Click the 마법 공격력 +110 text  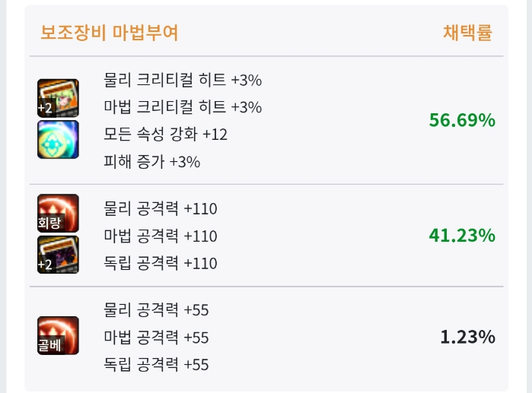tap(161, 236)
